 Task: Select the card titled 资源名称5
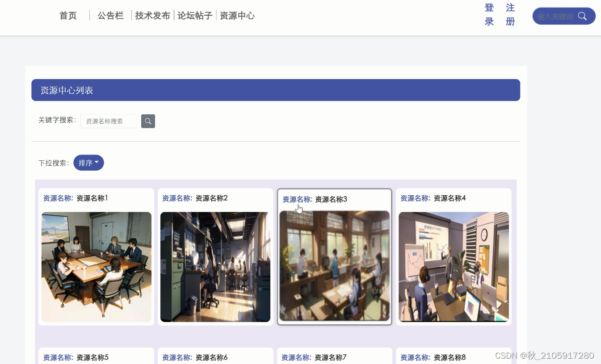pyautogui.click(x=96, y=356)
